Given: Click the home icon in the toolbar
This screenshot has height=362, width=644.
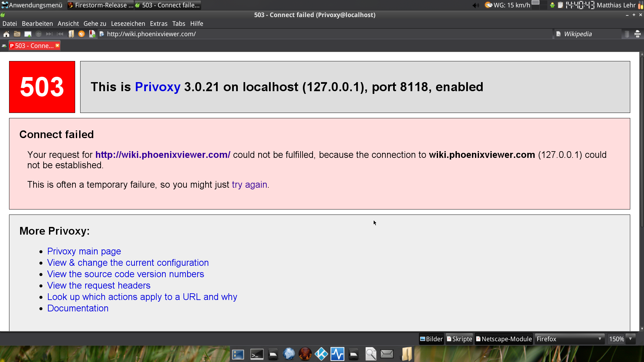Looking at the screenshot, I should [x=6, y=34].
